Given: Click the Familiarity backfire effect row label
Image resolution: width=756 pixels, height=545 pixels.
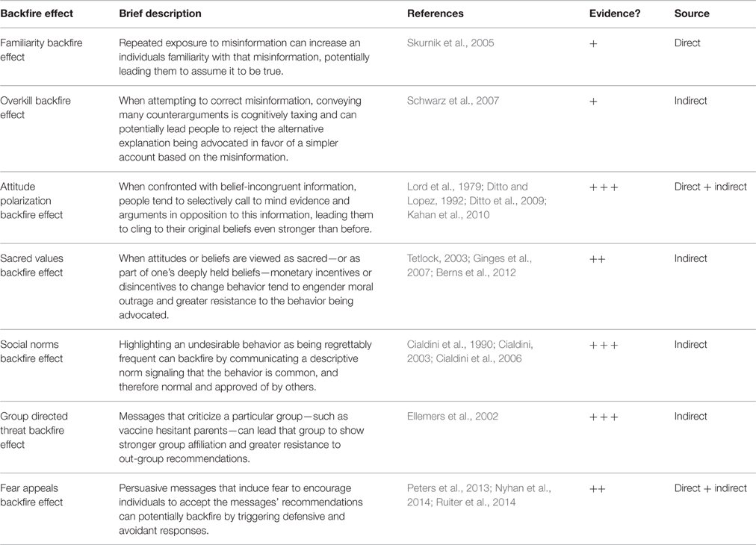Looking at the screenshot, I should coord(41,49).
